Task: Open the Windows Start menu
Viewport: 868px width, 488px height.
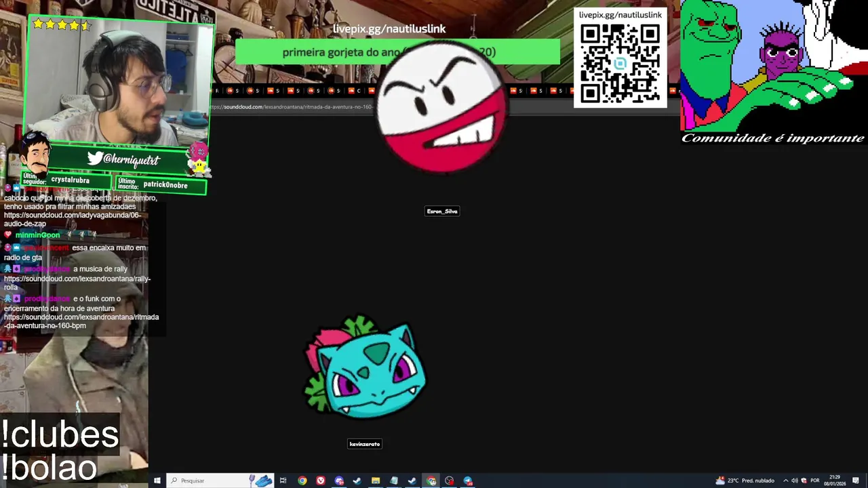Action: [x=157, y=481]
